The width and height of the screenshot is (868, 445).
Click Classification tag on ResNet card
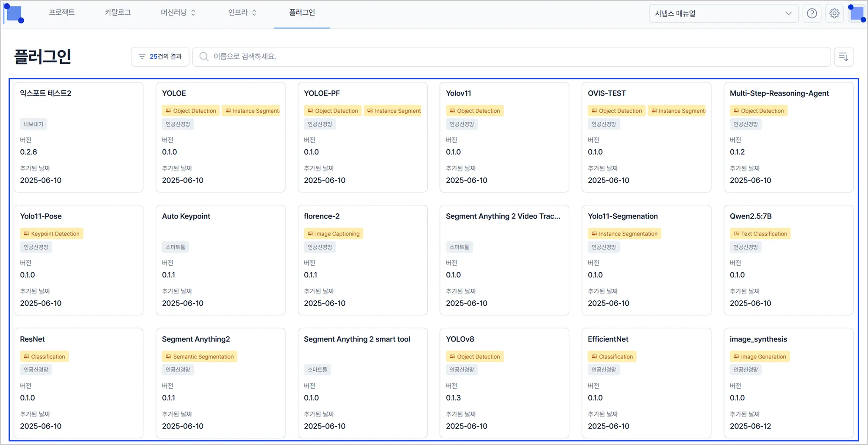click(44, 357)
